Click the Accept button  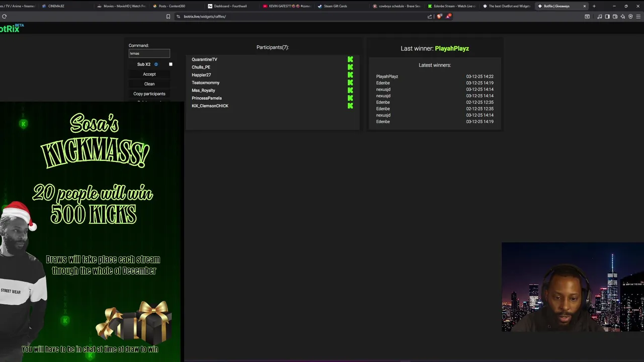click(149, 74)
